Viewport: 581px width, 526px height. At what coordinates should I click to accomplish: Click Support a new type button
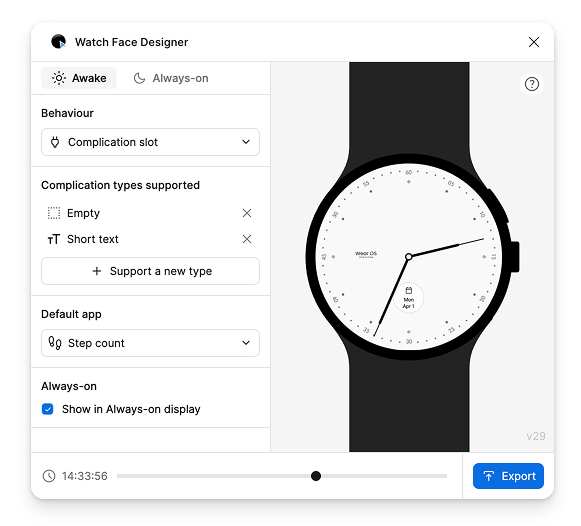tap(150, 271)
